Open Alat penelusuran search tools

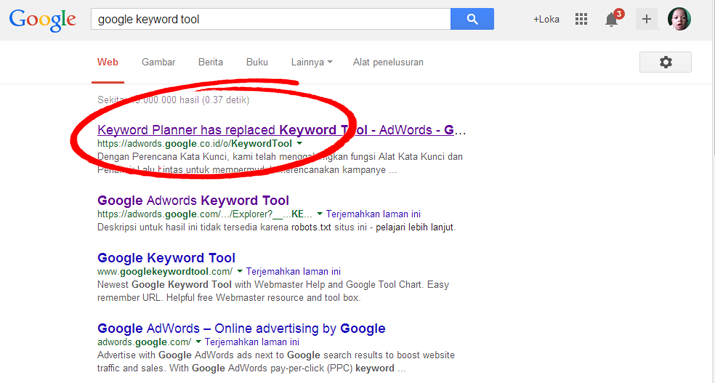point(388,62)
